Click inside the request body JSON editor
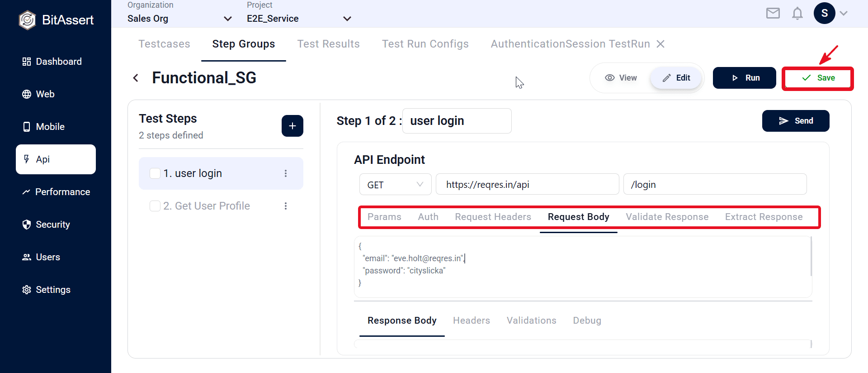868x373 pixels. click(x=583, y=267)
